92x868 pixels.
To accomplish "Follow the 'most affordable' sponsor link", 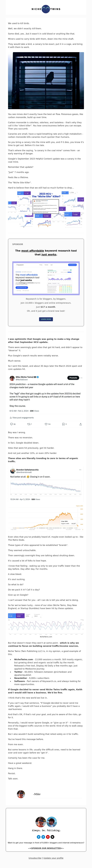I will coord(33,251).
